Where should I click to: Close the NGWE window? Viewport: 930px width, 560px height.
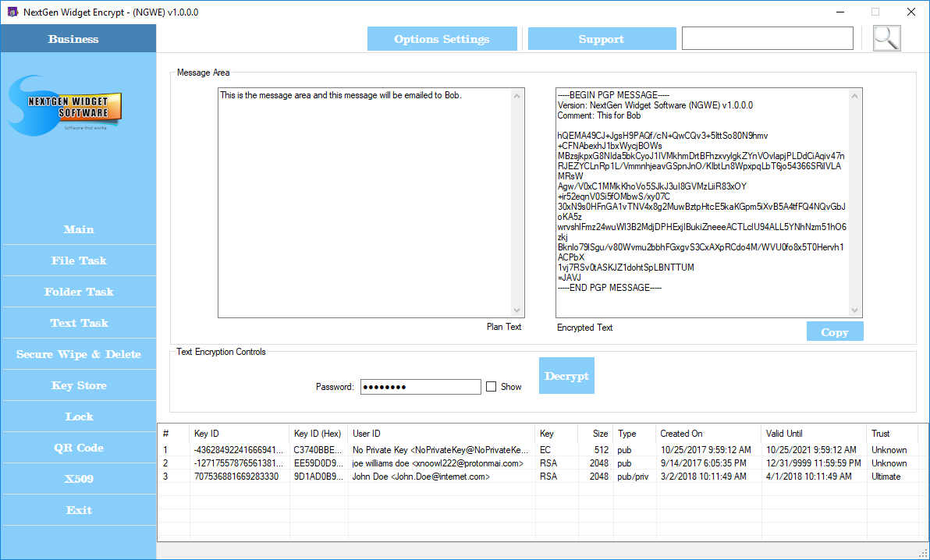tap(911, 12)
